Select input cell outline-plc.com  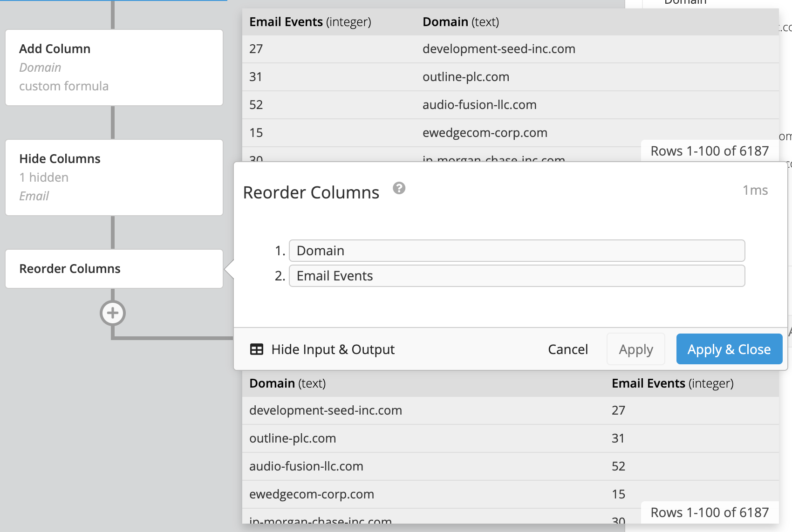coord(466,77)
